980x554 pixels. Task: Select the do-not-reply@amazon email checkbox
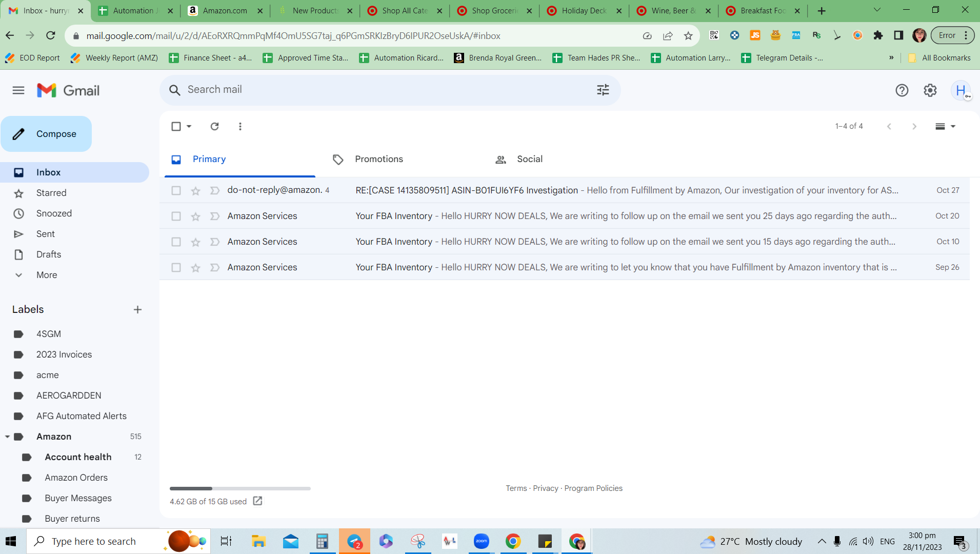point(176,190)
